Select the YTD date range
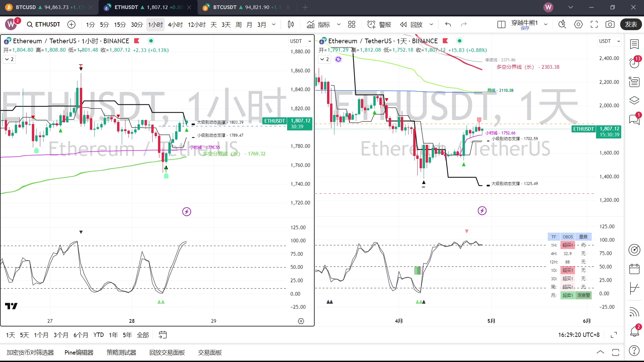 (98, 335)
